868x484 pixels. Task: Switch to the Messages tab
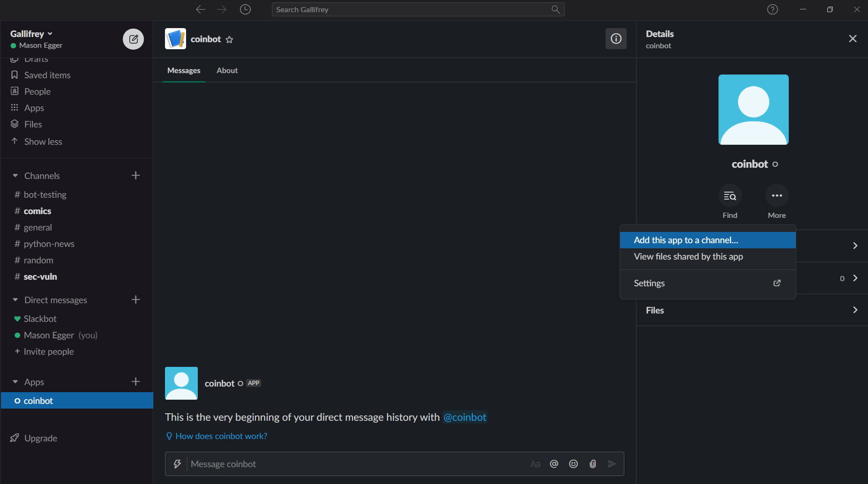[x=184, y=70]
